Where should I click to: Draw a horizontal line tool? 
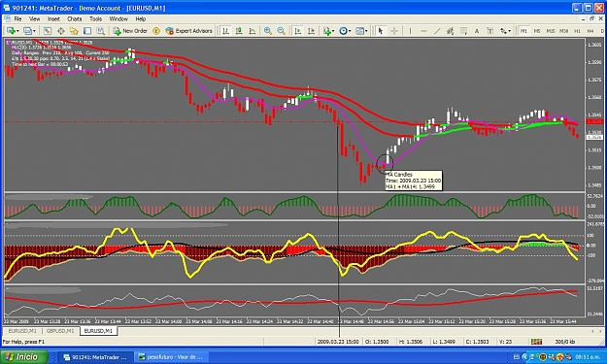coord(423,31)
